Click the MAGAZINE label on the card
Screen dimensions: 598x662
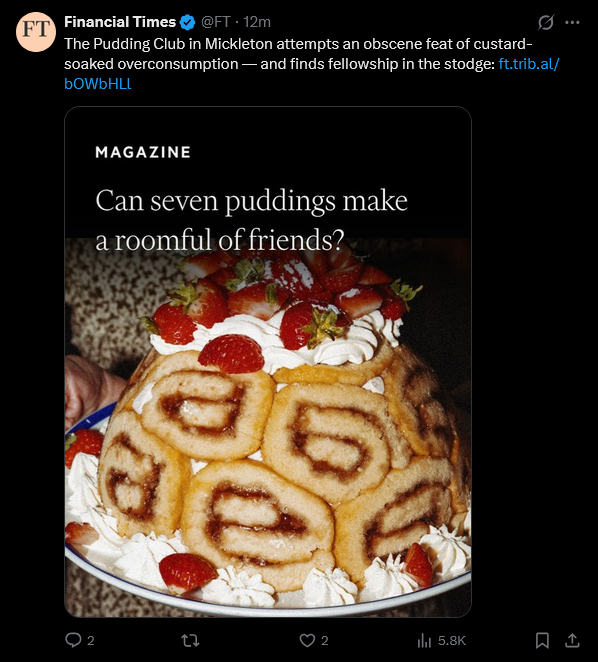coord(143,152)
